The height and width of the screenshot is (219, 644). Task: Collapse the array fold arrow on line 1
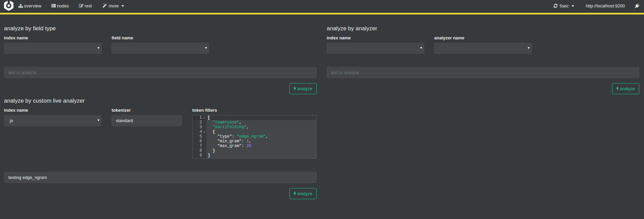tap(204, 118)
